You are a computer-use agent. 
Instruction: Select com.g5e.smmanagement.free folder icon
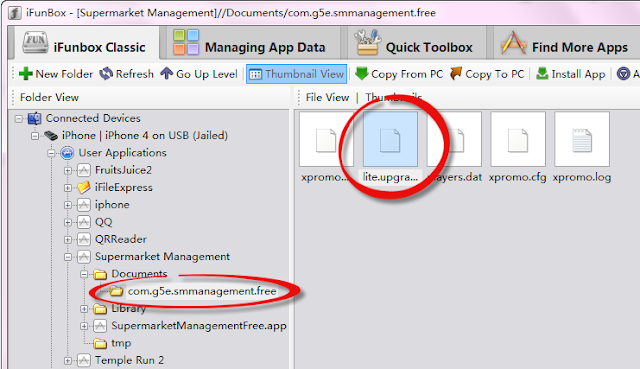[x=117, y=291]
